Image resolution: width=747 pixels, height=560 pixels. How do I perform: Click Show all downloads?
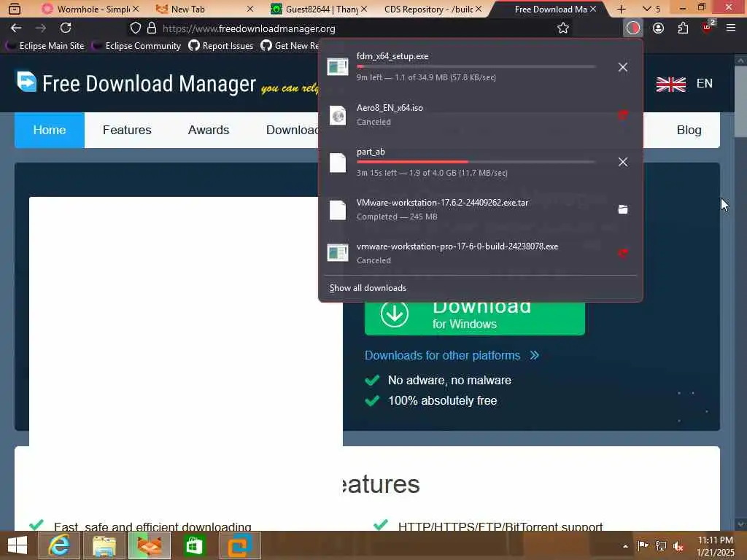[368, 288]
